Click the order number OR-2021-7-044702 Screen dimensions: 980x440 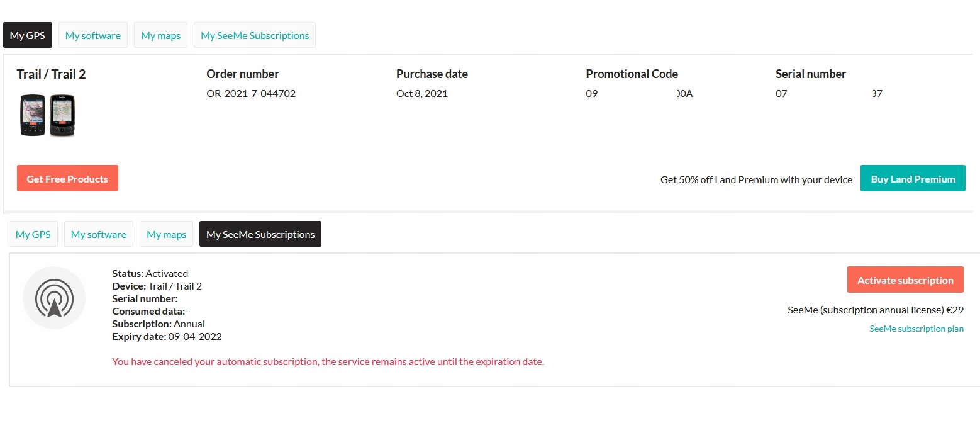(x=251, y=94)
